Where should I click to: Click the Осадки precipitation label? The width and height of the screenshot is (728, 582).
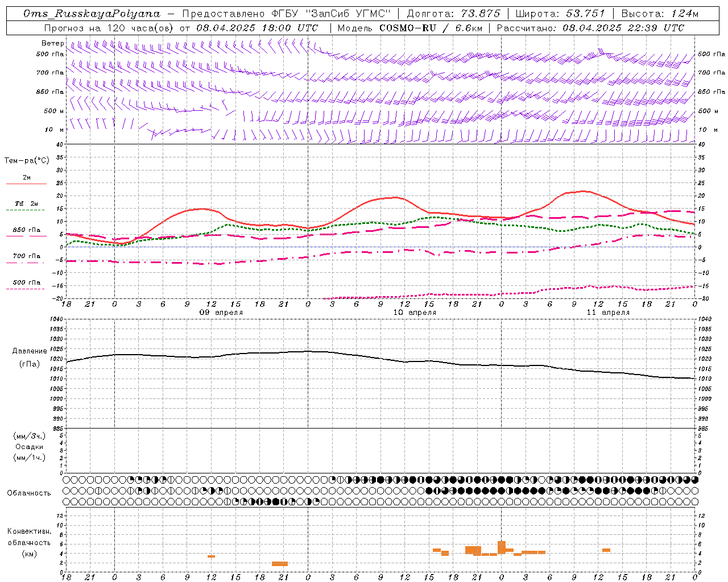click(x=30, y=447)
